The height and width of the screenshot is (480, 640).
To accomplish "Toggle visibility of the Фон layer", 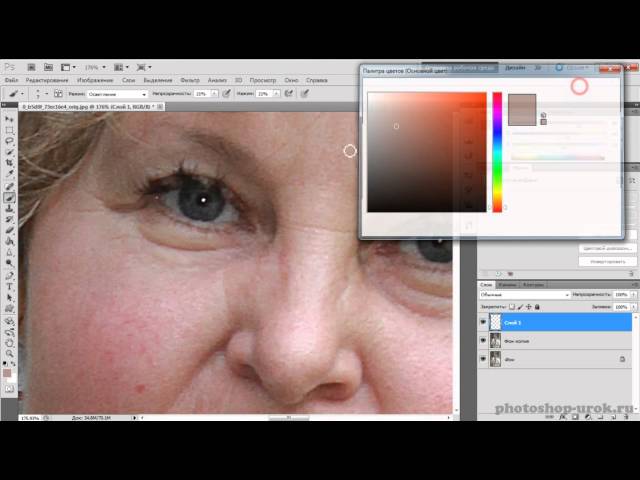I will pos(483,359).
